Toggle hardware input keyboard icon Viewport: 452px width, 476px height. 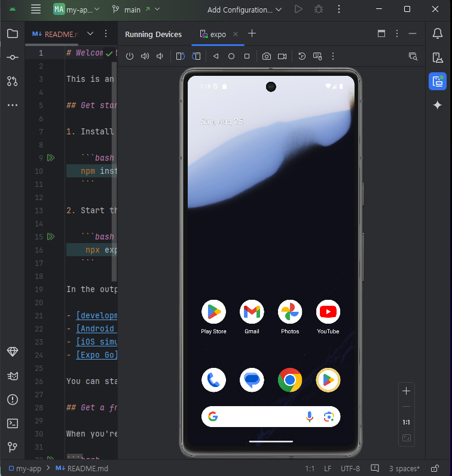317,56
